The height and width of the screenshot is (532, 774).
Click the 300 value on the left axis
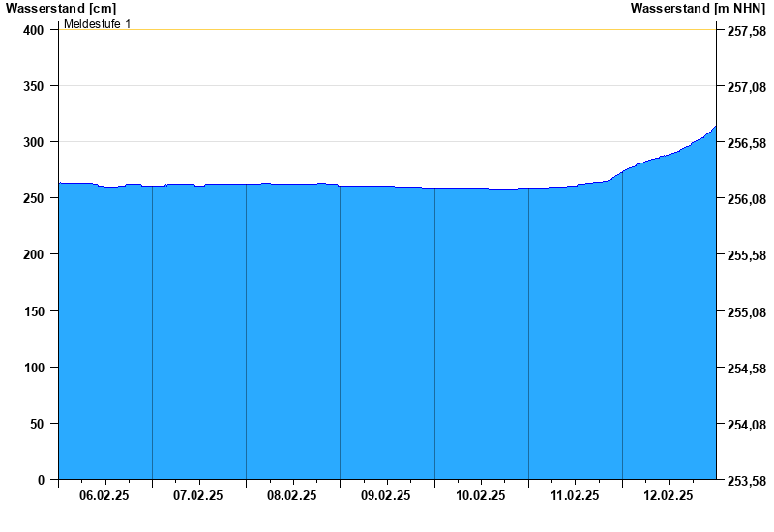point(34,142)
